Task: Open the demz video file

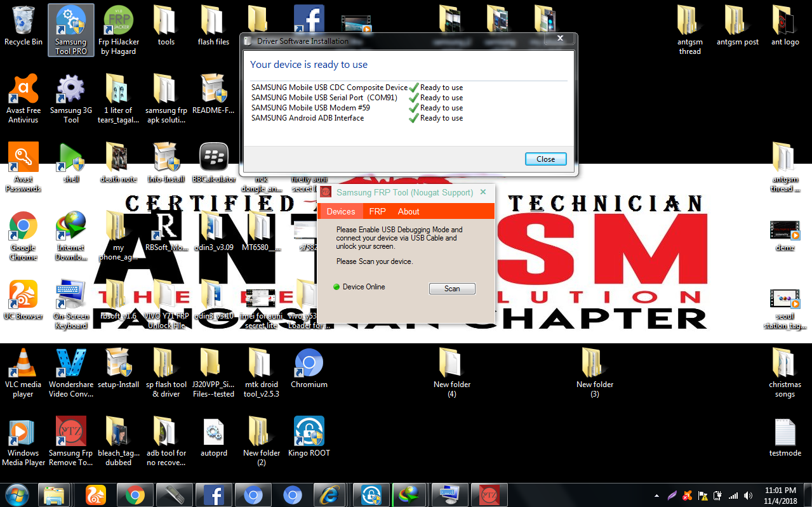Action: [785, 236]
